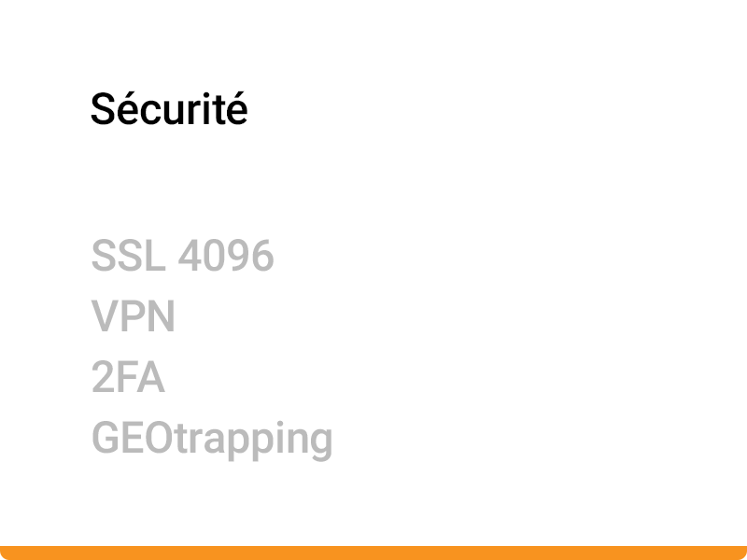Click the trapping part of GEOtrapping
747x560 pixels.
[252, 441]
